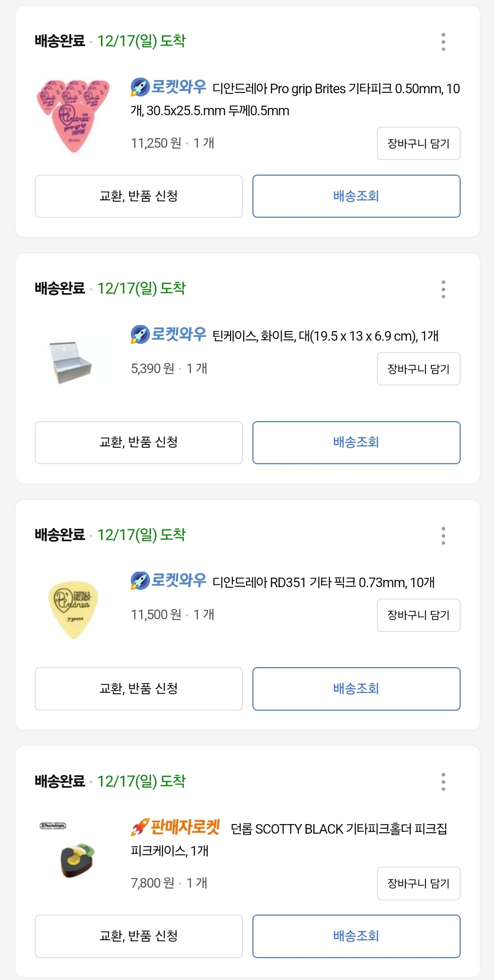
Task: Request exchange or return for Pro grip picks
Action: pyautogui.click(x=139, y=196)
